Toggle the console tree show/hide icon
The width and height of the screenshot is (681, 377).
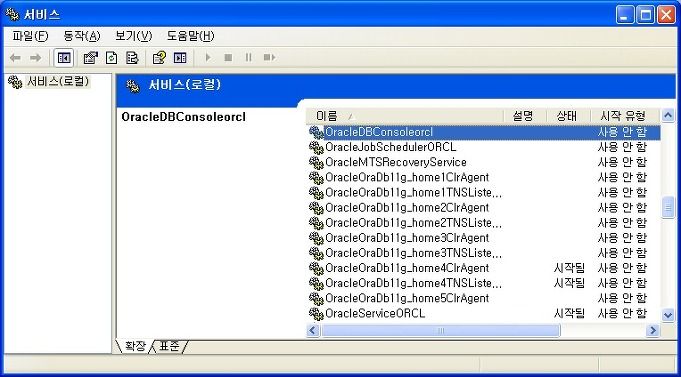click(x=64, y=57)
